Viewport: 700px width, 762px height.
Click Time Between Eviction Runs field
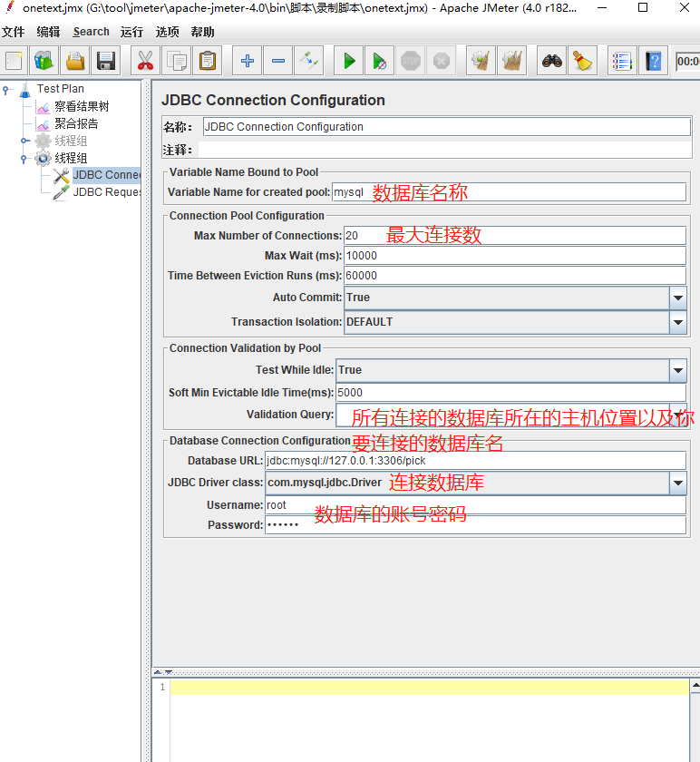[515, 276]
